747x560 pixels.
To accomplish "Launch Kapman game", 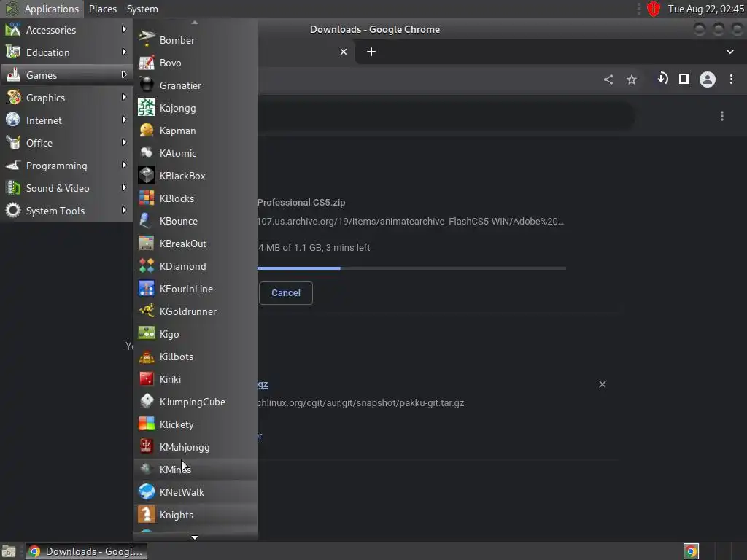I will pyautogui.click(x=196, y=131).
